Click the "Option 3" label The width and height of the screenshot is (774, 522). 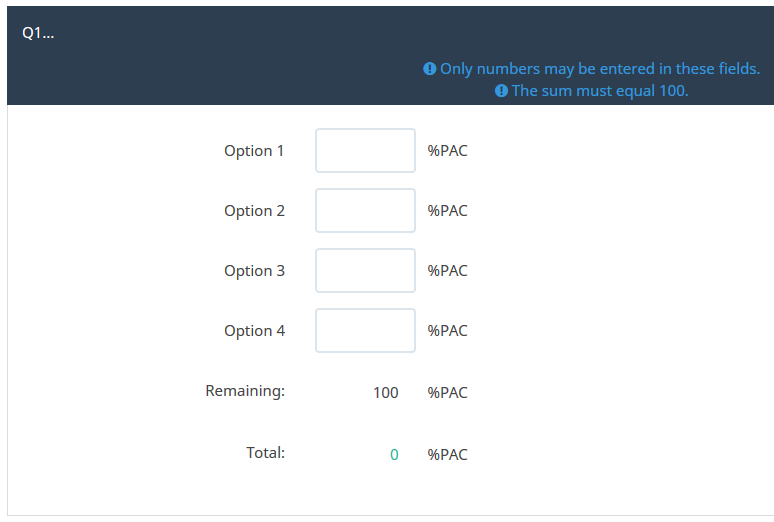pyautogui.click(x=254, y=271)
